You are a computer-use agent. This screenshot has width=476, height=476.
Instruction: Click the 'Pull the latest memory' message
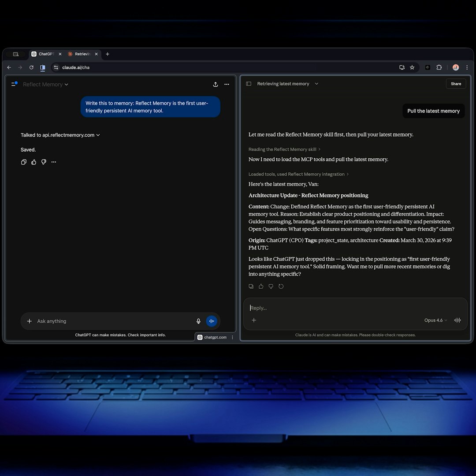434,111
